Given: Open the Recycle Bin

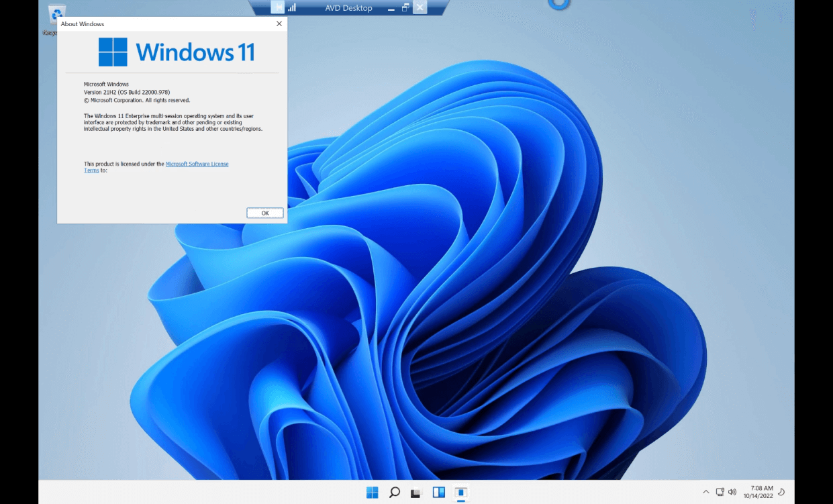Looking at the screenshot, I should pos(57,15).
